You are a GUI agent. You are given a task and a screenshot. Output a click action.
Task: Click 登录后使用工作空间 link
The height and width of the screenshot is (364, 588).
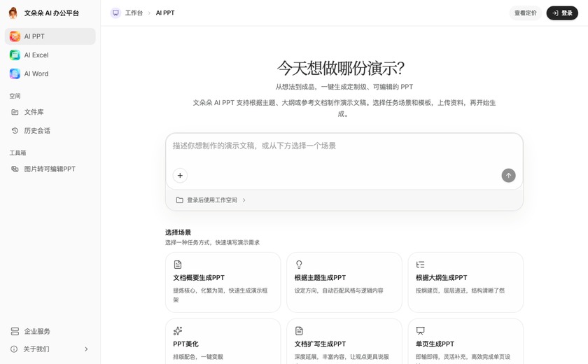point(212,200)
